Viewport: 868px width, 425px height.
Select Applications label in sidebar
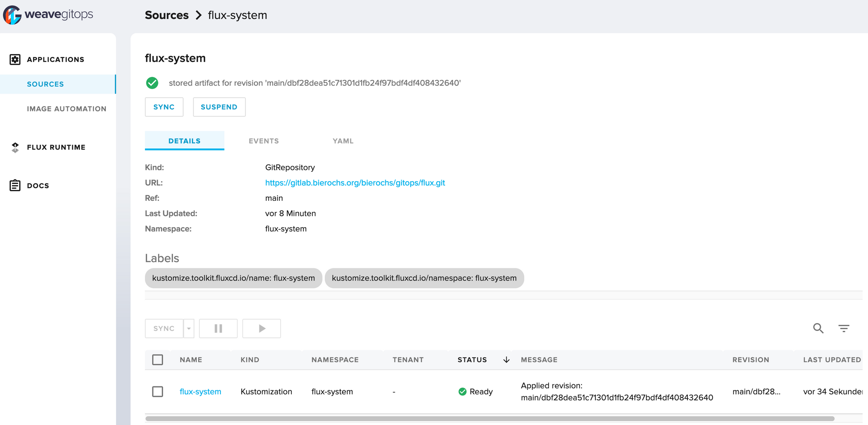point(56,59)
